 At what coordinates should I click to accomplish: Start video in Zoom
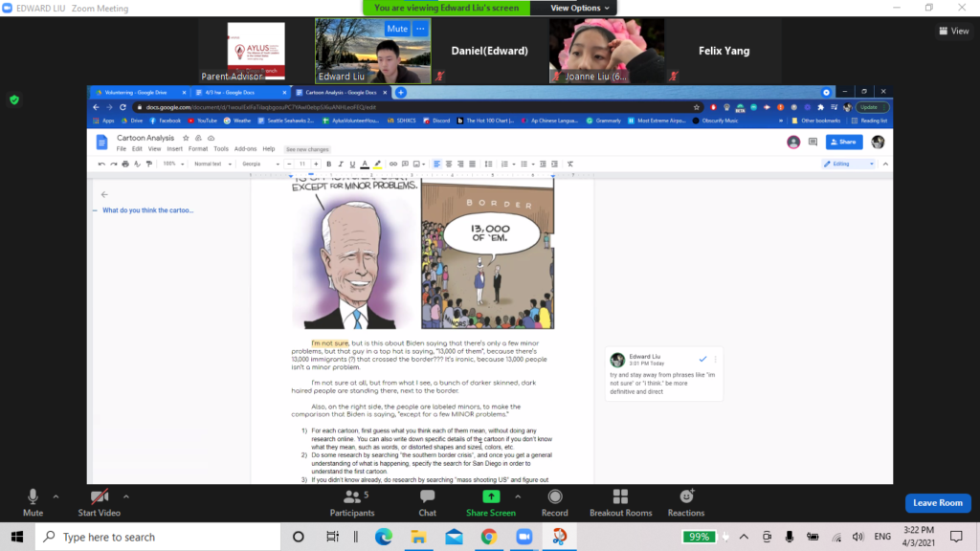[99, 503]
